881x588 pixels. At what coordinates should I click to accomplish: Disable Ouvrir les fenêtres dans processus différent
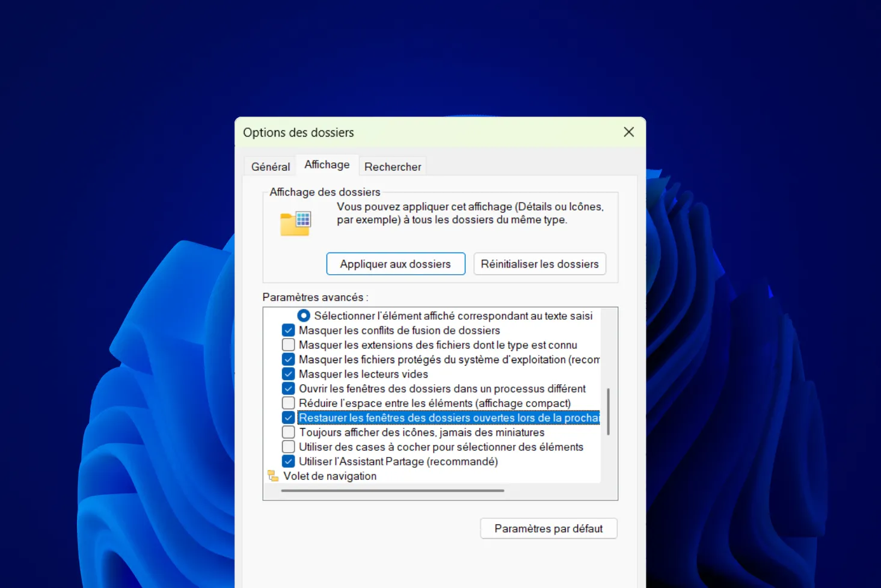[289, 388]
